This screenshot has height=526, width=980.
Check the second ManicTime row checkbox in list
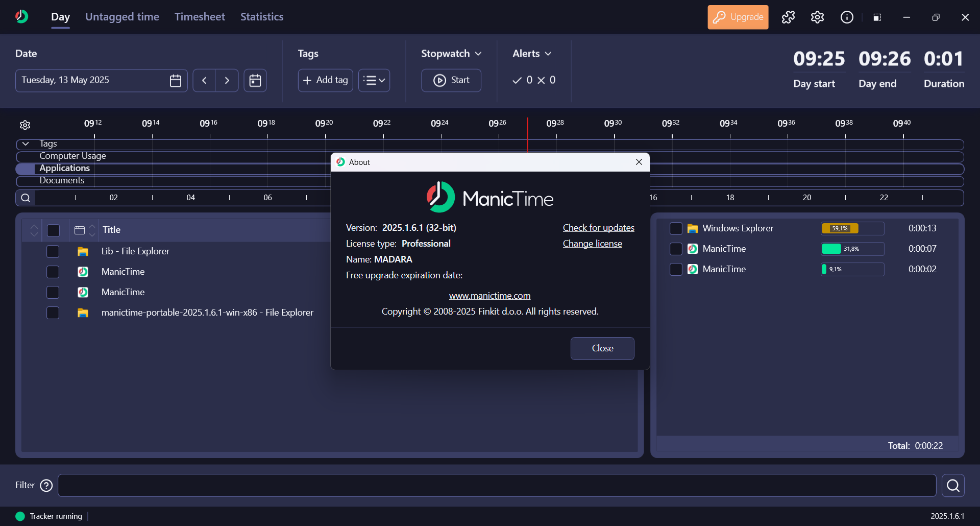pos(53,292)
